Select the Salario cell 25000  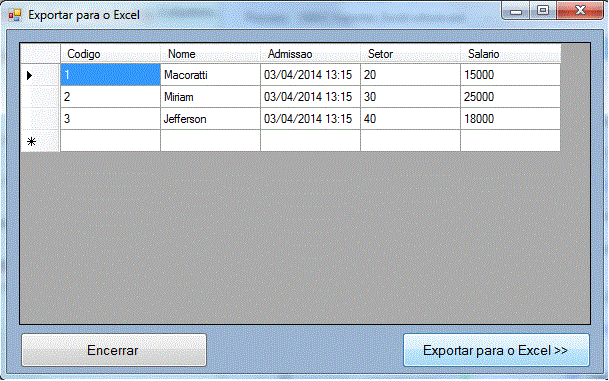pos(510,97)
